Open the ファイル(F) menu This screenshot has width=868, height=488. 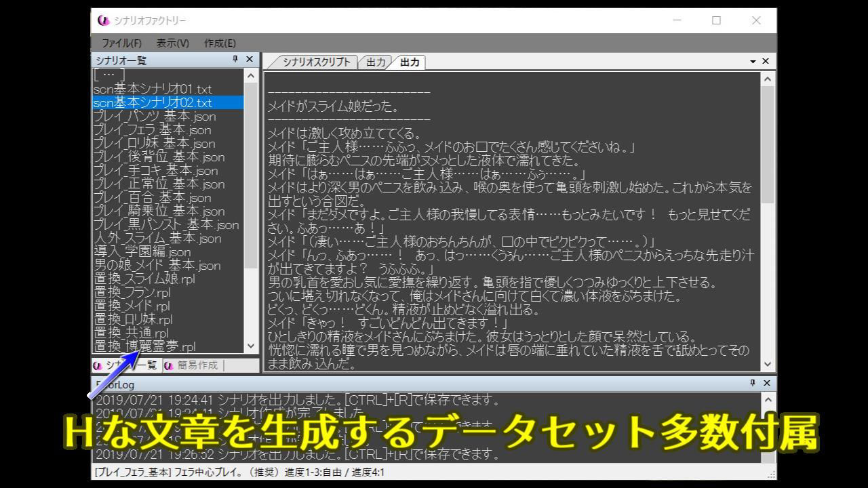point(121,43)
